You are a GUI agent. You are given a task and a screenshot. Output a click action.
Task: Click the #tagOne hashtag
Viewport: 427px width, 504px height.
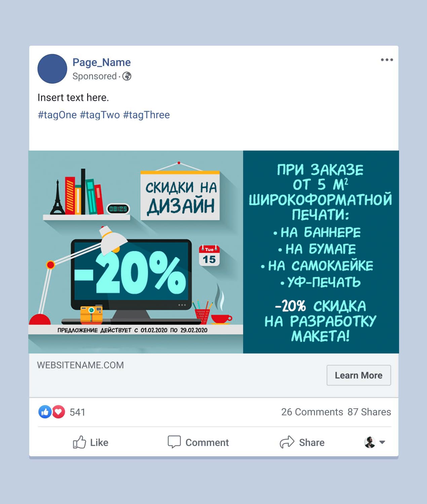pos(57,115)
